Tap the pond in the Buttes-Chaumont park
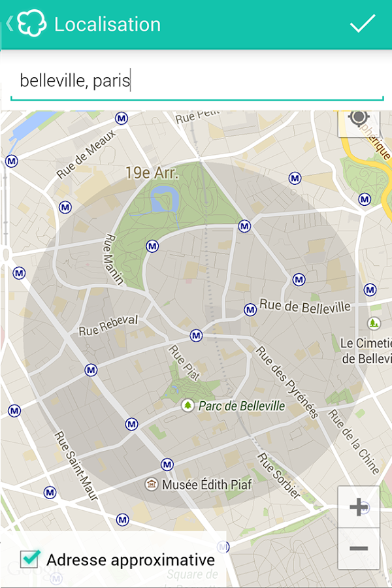Image resolution: width=392 pixels, height=588 pixels. (164, 199)
